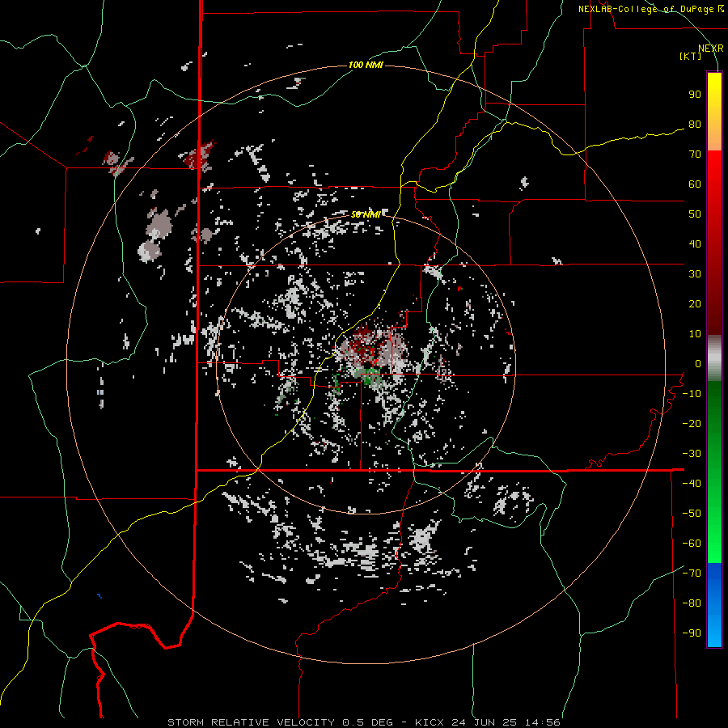Click the -10 knot label on color scale
Image resolution: width=728 pixels, height=728 pixels.
[x=692, y=394]
